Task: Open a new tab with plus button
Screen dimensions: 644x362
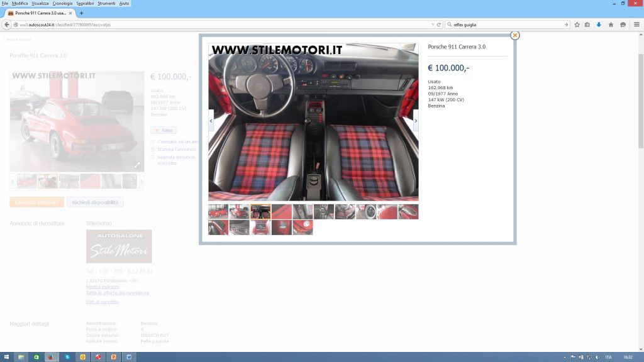Action: tap(81, 13)
